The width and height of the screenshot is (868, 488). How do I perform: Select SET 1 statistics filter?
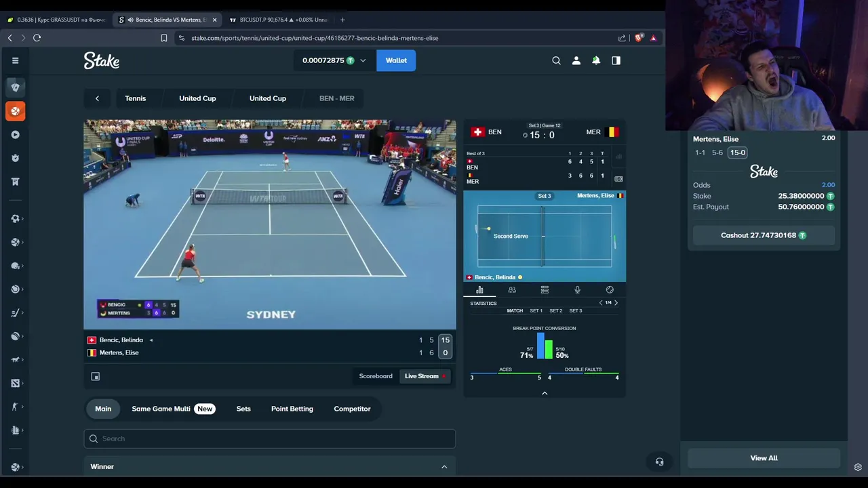pos(536,310)
